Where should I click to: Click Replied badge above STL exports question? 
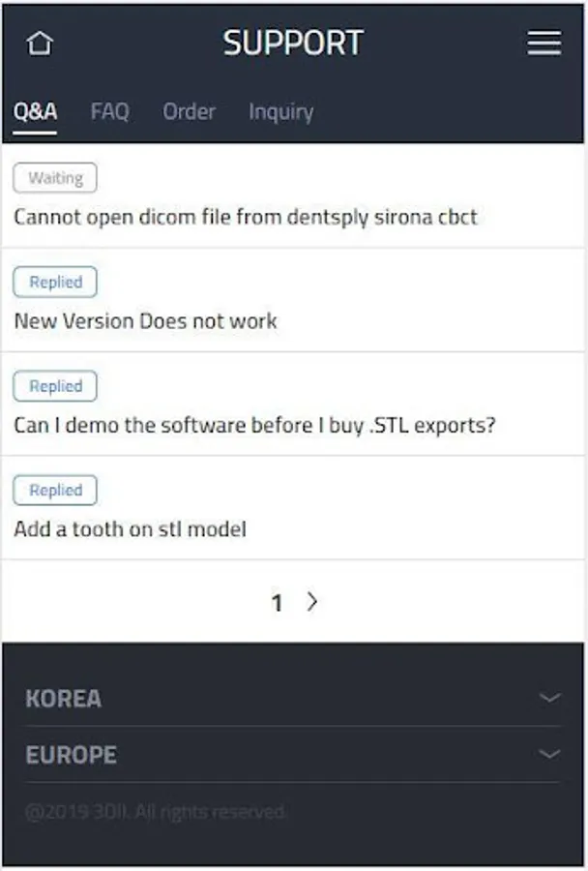pos(55,385)
